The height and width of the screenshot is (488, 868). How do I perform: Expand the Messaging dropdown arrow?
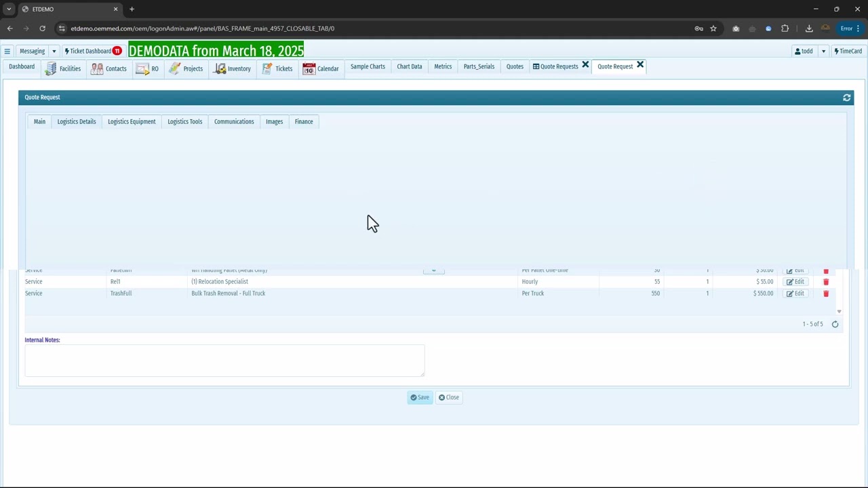point(54,52)
